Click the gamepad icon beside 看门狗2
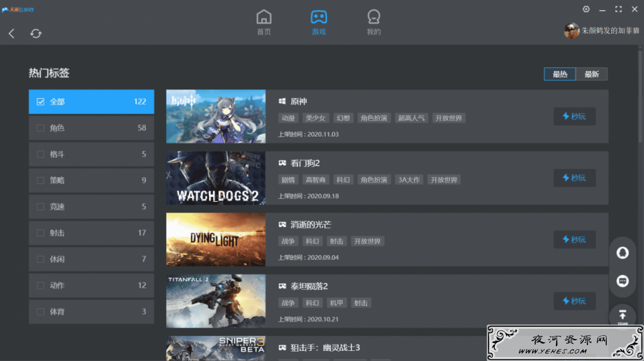 point(282,163)
